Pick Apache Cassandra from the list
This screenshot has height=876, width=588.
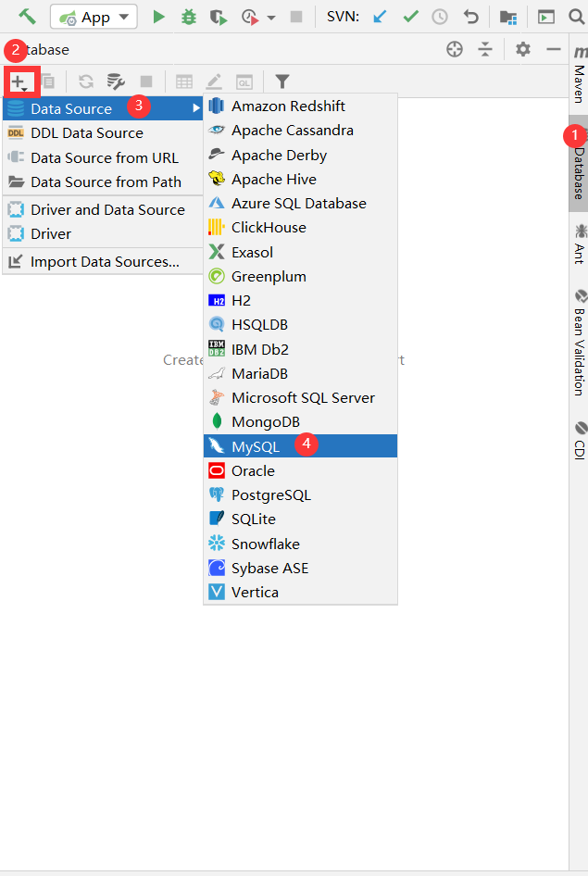click(x=300, y=131)
